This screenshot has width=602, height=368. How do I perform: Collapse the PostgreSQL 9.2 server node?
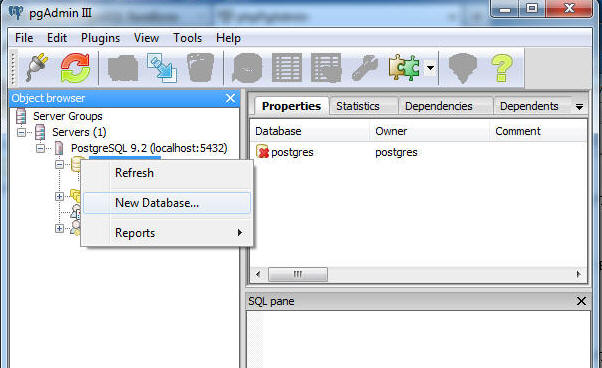tap(40, 148)
